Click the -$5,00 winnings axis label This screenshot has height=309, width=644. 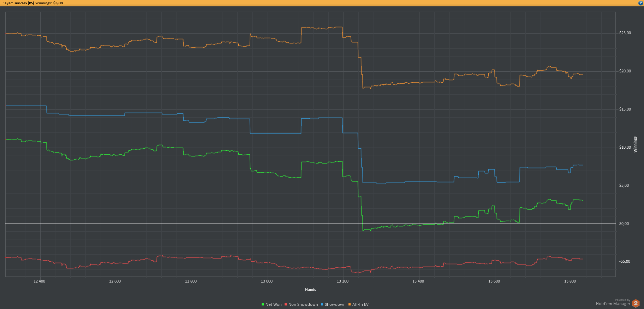coord(625,261)
